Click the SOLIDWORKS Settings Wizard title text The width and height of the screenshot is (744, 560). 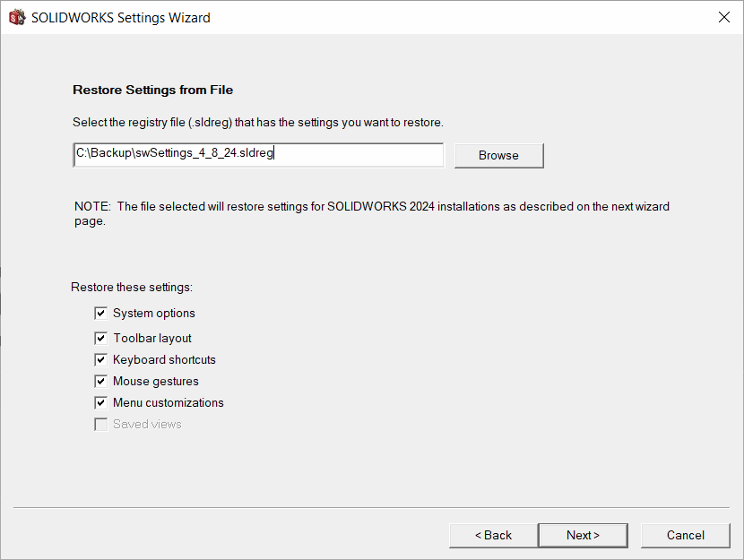coord(120,16)
